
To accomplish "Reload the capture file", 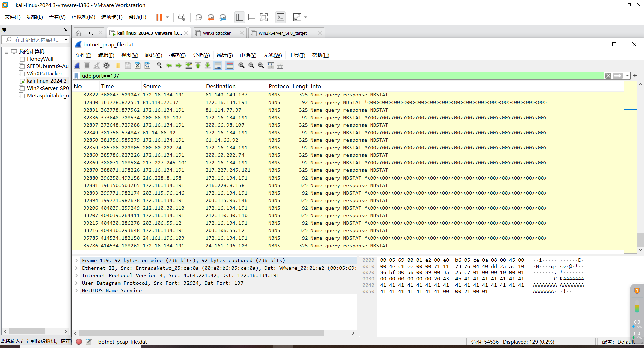I will pyautogui.click(x=147, y=65).
